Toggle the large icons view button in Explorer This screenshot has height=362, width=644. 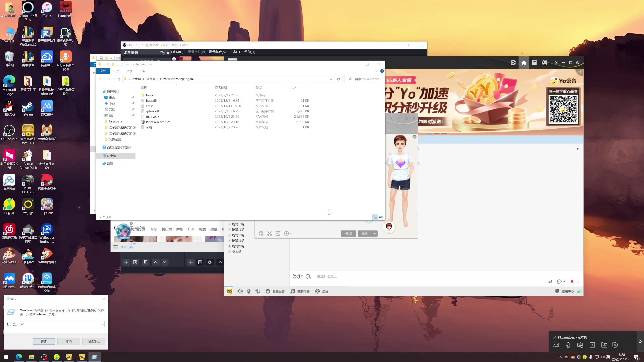[381, 217]
